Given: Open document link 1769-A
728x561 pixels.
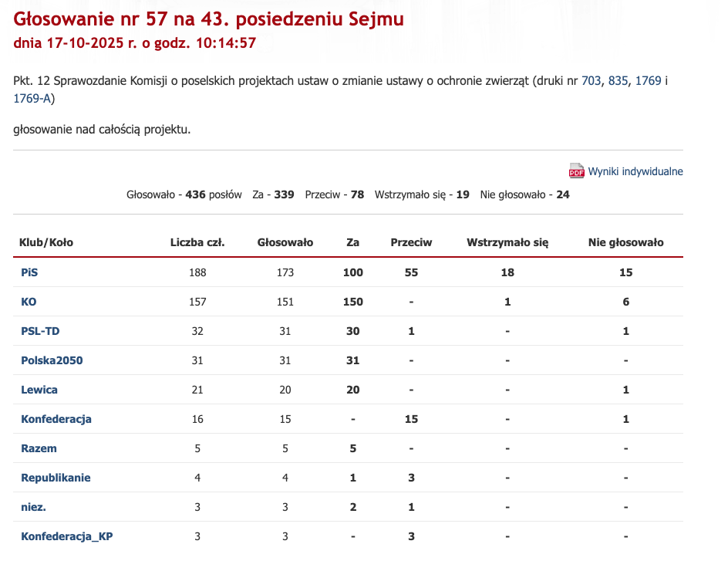Looking at the screenshot, I should (32, 98).
